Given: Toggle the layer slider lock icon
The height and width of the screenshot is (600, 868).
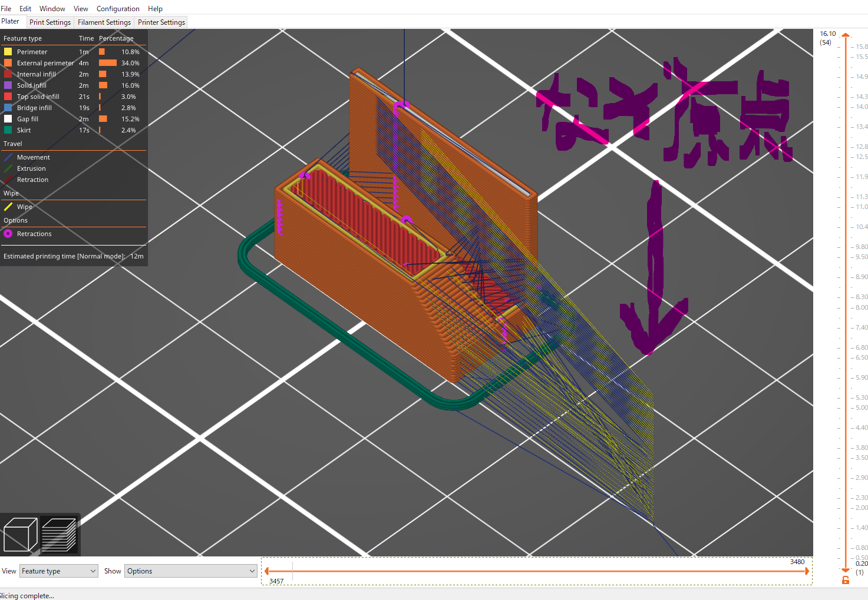Looking at the screenshot, I should [846, 581].
